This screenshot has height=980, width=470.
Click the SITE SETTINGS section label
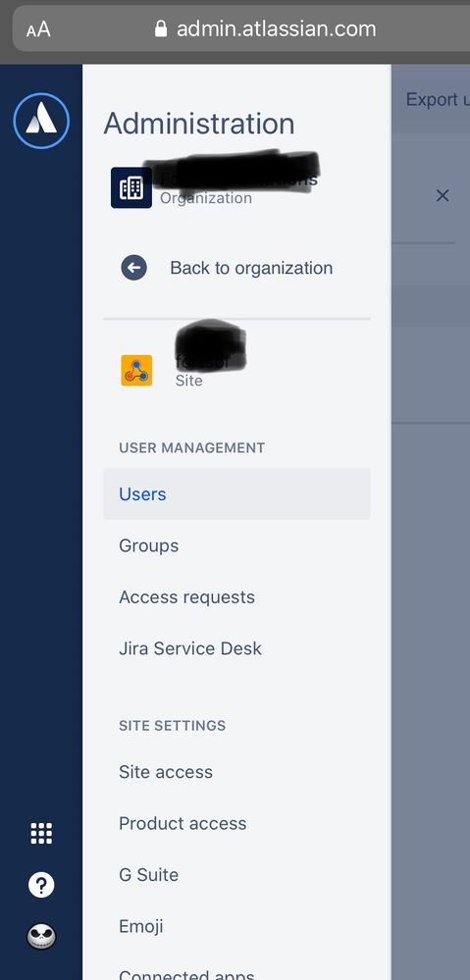click(173, 725)
